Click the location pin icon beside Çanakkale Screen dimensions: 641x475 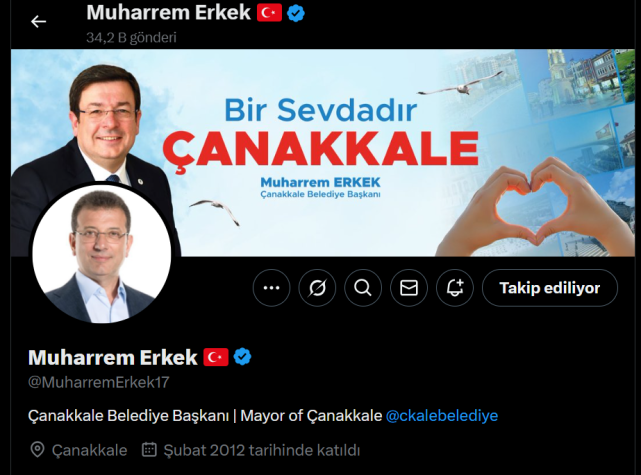[x=37, y=450]
